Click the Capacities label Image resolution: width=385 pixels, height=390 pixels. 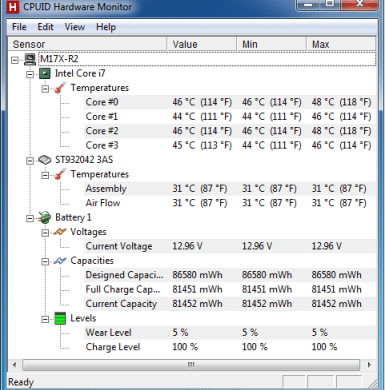click(92, 261)
